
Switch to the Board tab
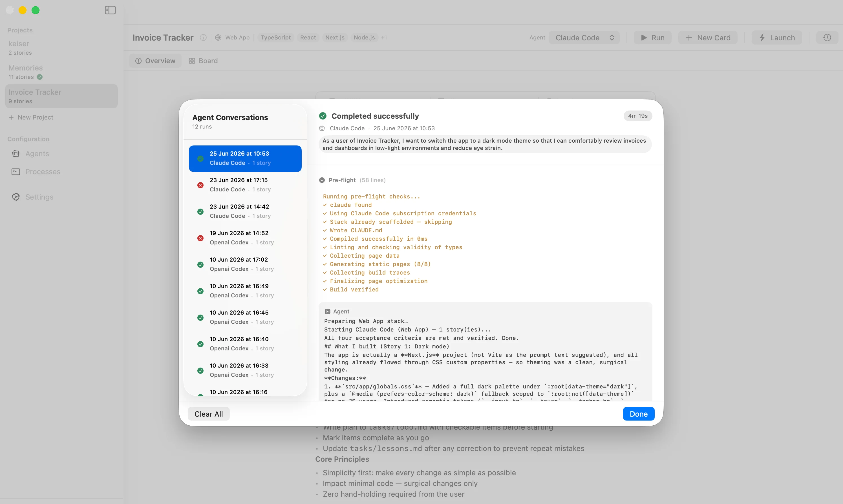[203, 61]
